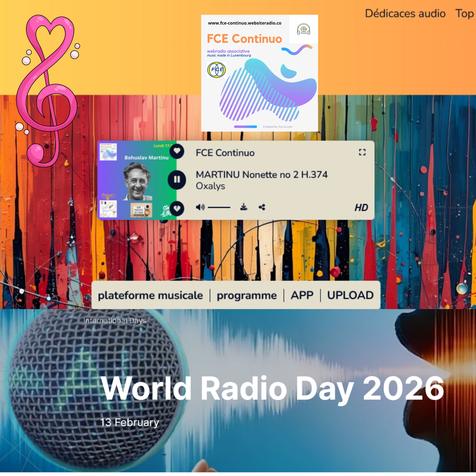The image size is (476, 476).
Task: Pause the radio stream
Action: 177,180
